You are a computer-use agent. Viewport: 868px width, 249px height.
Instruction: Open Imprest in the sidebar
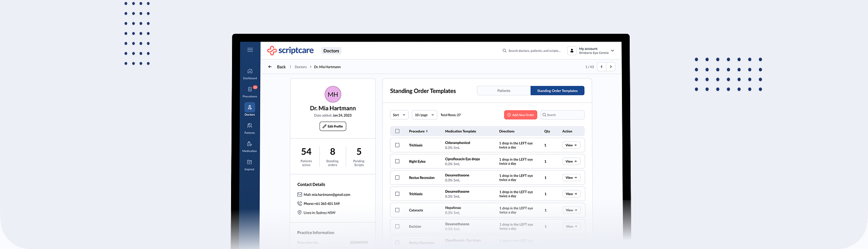tap(250, 165)
